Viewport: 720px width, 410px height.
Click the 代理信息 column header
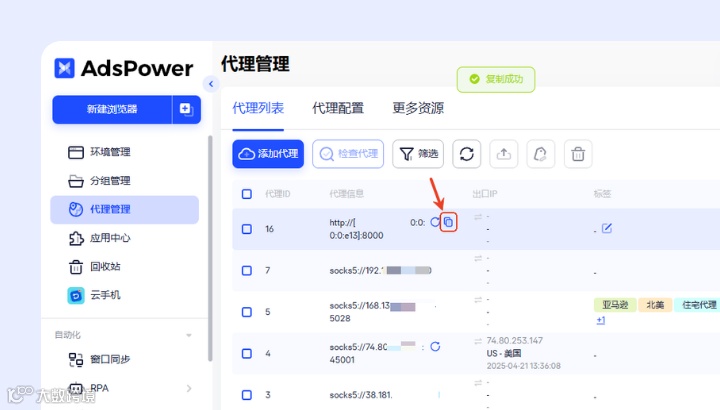click(347, 194)
